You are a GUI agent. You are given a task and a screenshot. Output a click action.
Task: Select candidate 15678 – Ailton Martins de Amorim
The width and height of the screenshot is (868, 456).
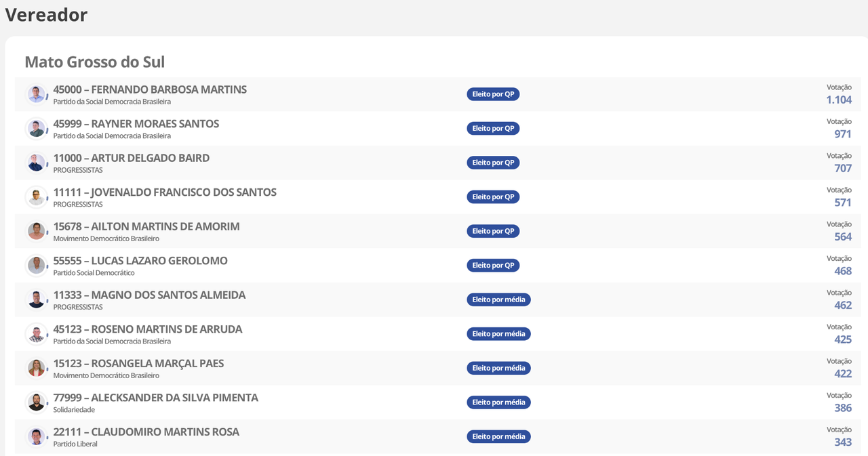pyautogui.click(x=146, y=226)
